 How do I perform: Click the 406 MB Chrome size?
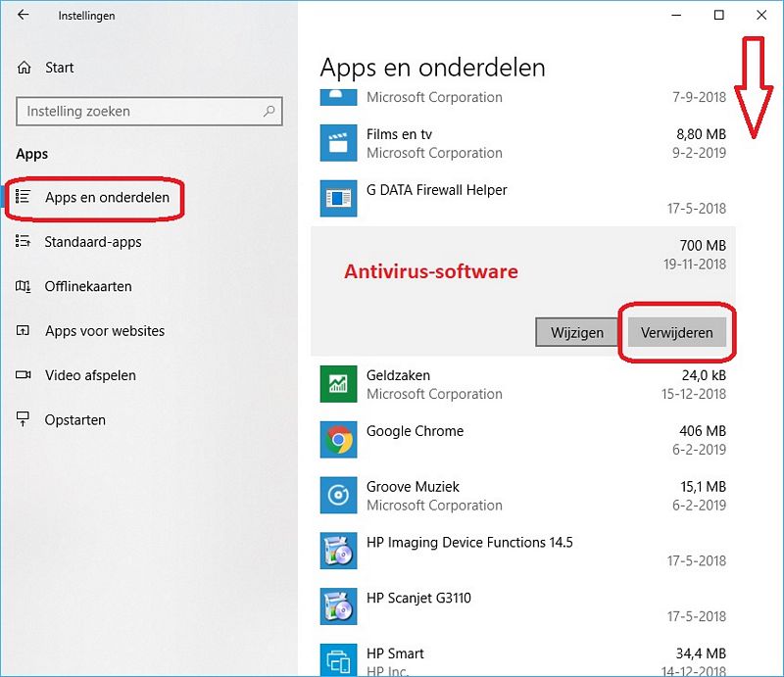tap(703, 431)
